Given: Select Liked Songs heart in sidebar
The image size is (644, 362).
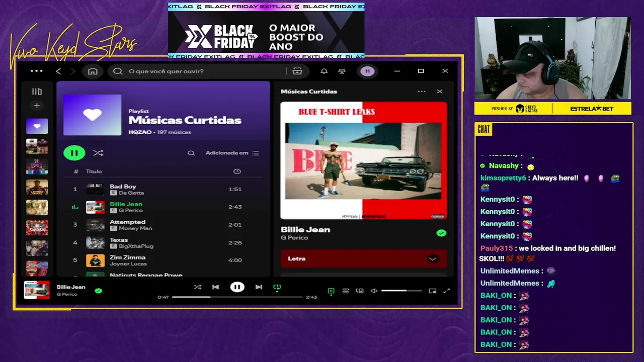Looking at the screenshot, I should [x=37, y=126].
